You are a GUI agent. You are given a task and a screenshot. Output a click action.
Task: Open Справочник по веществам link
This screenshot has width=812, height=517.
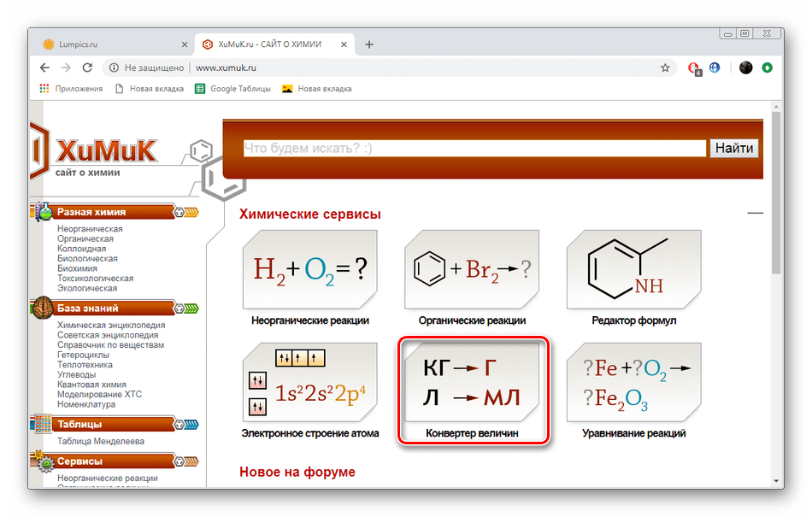[110, 344]
